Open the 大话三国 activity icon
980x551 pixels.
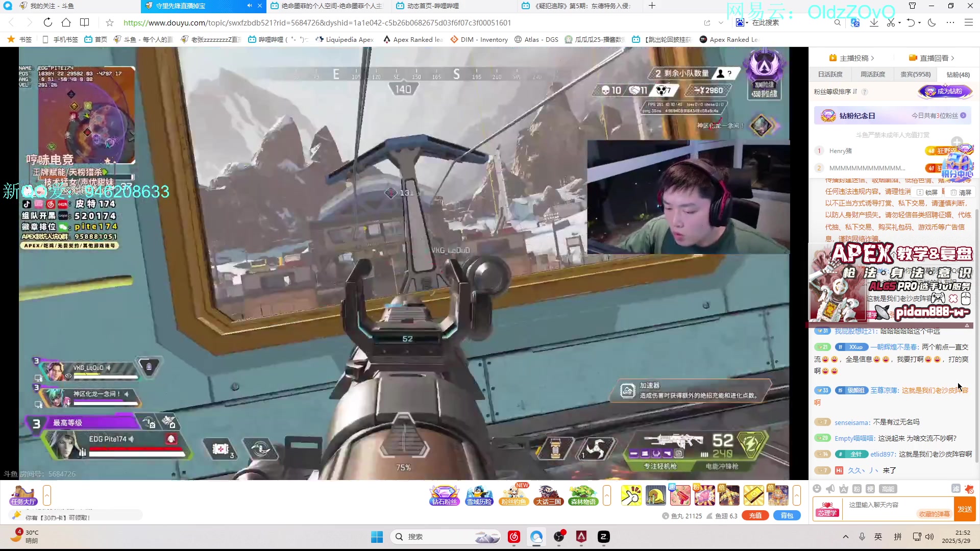click(548, 495)
